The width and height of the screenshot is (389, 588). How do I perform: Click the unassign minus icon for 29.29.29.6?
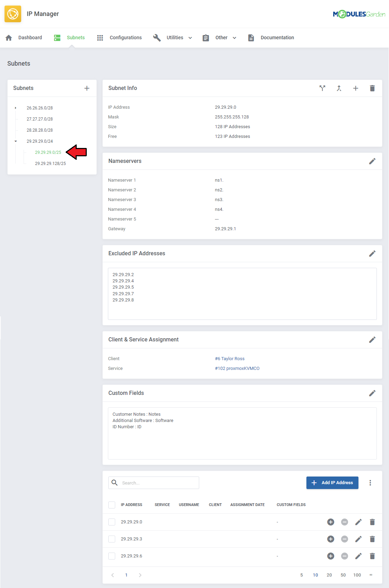click(345, 556)
